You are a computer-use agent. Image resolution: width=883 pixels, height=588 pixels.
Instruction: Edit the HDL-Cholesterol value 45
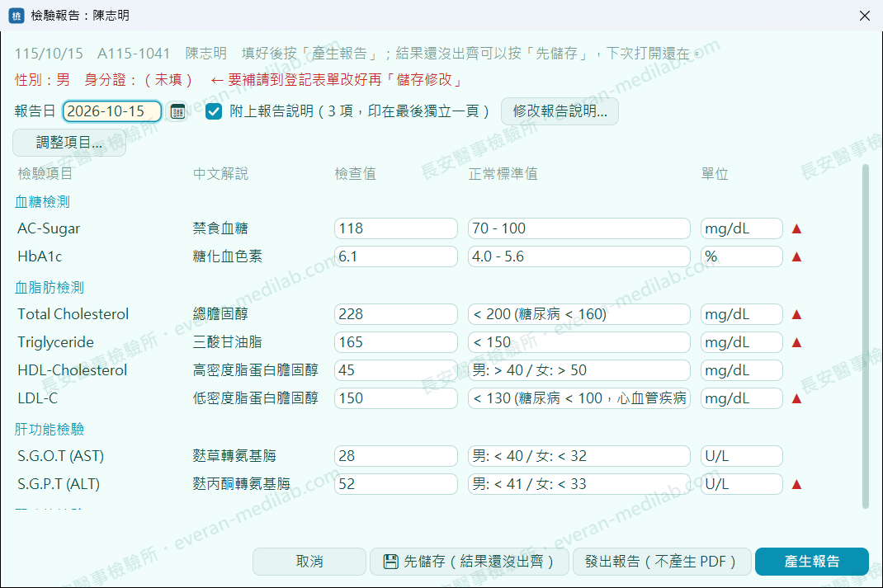pyautogui.click(x=396, y=370)
